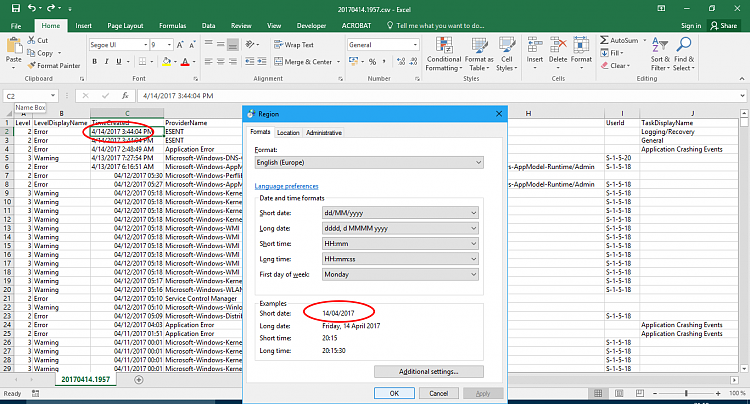The width and height of the screenshot is (750, 404).
Task: Click the Undo arrow icon
Action: click(x=32, y=8)
